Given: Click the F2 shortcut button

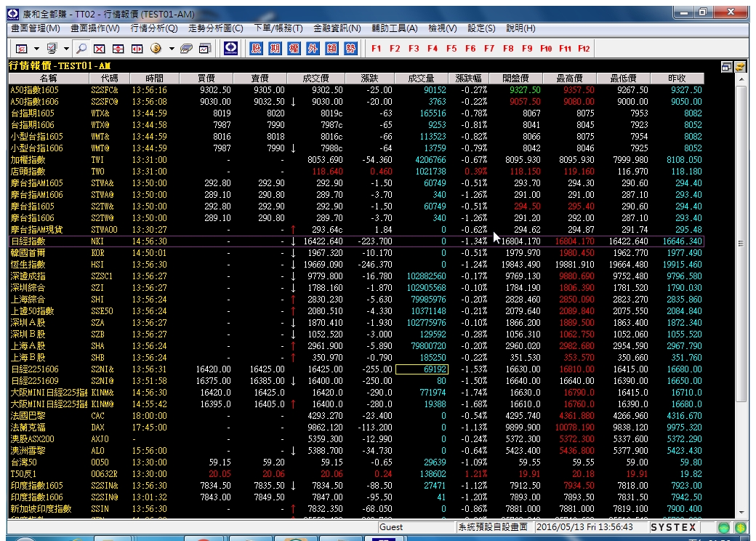Looking at the screenshot, I should point(395,49).
